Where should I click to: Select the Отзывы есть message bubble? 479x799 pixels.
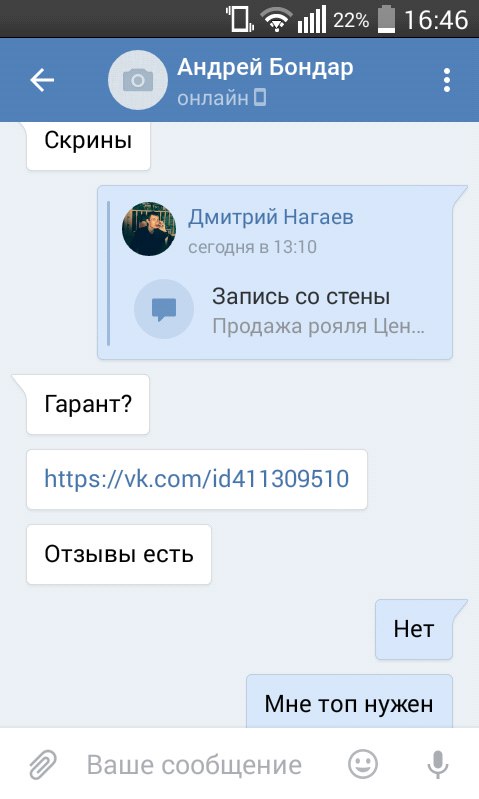(119, 554)
